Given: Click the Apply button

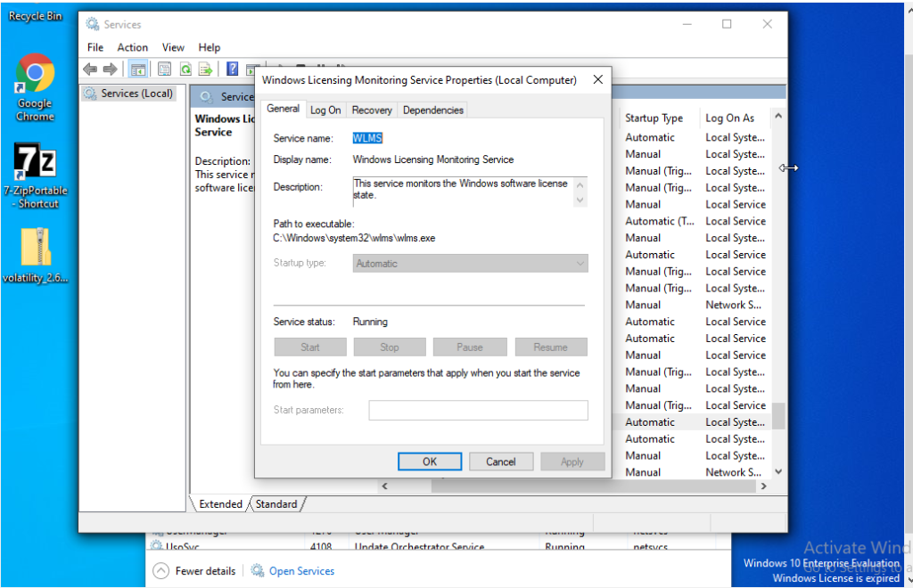Looking at the screenshot, I should [572, 461].
